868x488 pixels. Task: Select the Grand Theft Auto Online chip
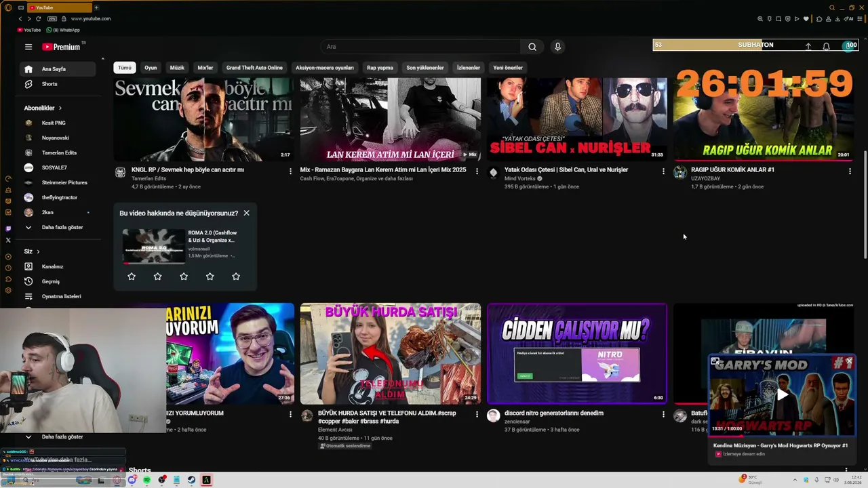point(254,68)
